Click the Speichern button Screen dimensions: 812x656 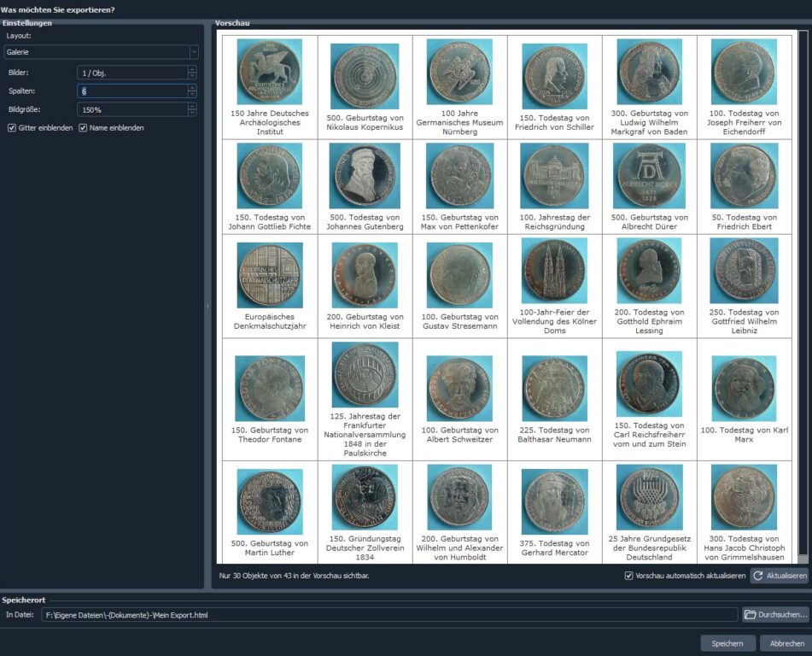tap(727, 643)
